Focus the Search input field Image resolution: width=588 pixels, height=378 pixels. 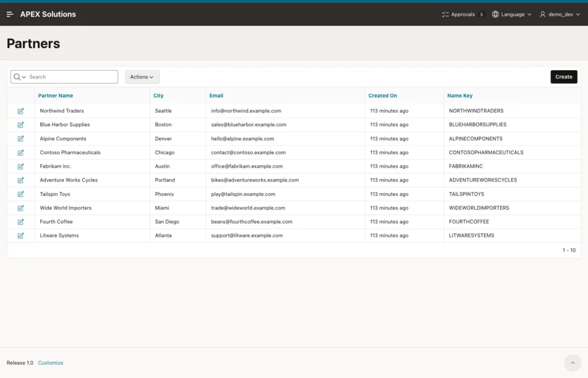[72, 77]
